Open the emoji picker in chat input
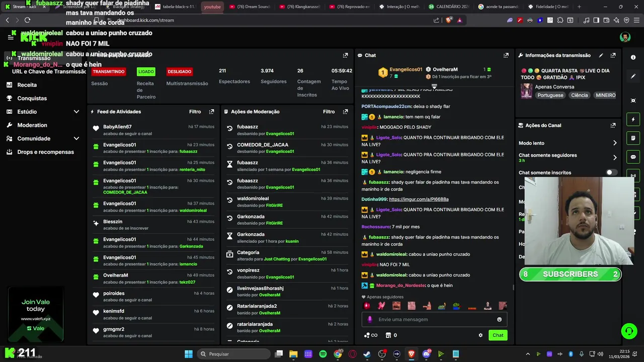Screen dimensions: 644x362 coord(499,319)
